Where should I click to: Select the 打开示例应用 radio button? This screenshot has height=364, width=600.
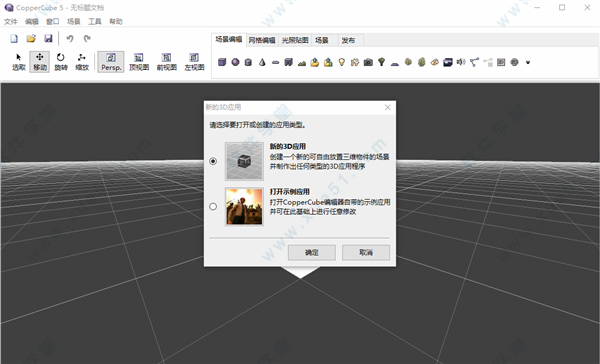click(213, 206)
